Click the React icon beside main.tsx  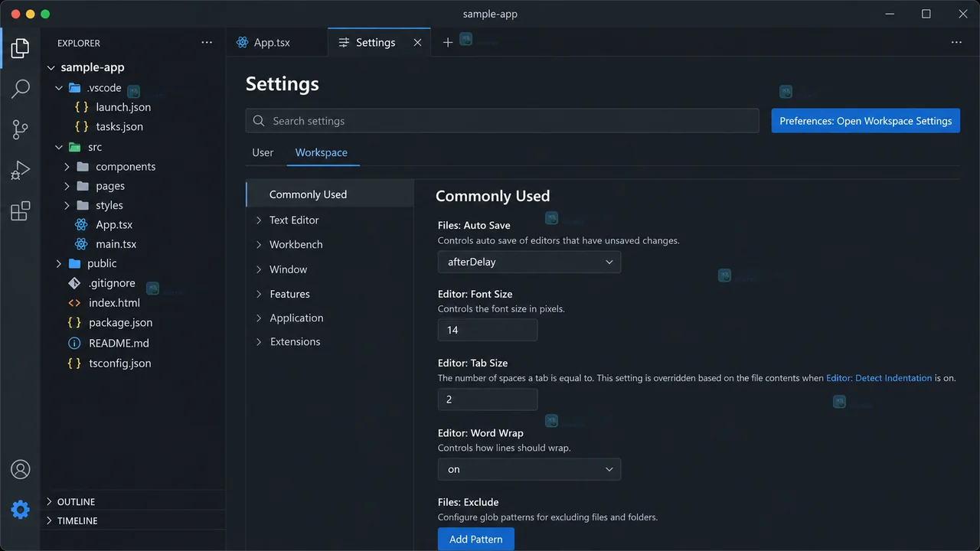[81, 244]
